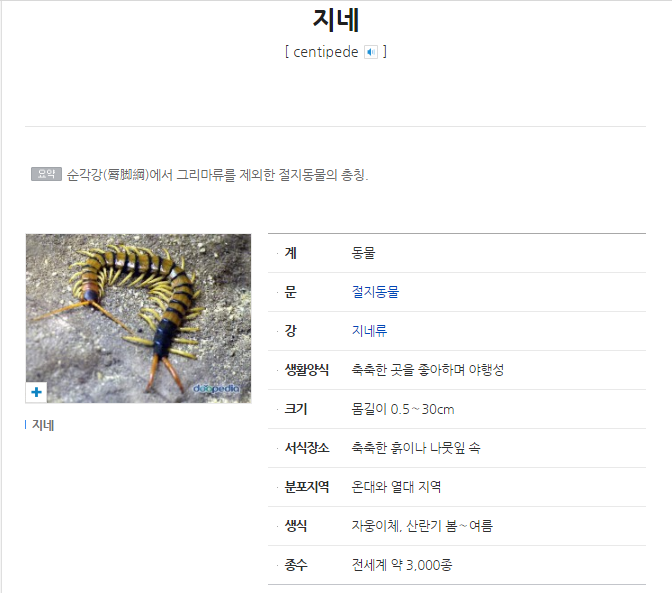This screenshot has width=672, height=593.
Task: Select the 생식 row label
Action: [296, 526]
